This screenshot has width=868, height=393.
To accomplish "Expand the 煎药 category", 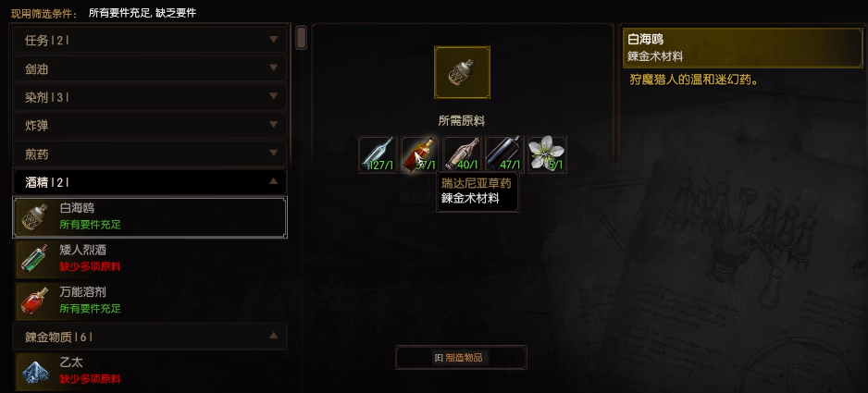I will pos(150,154).
